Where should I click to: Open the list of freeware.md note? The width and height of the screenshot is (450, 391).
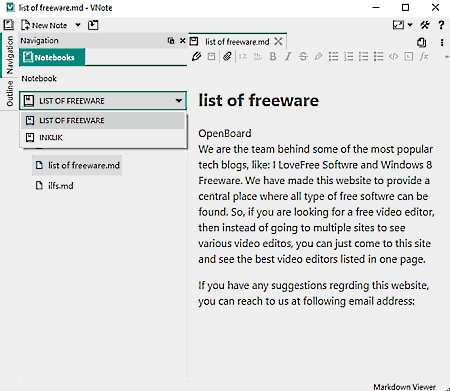tap(77, 165)
